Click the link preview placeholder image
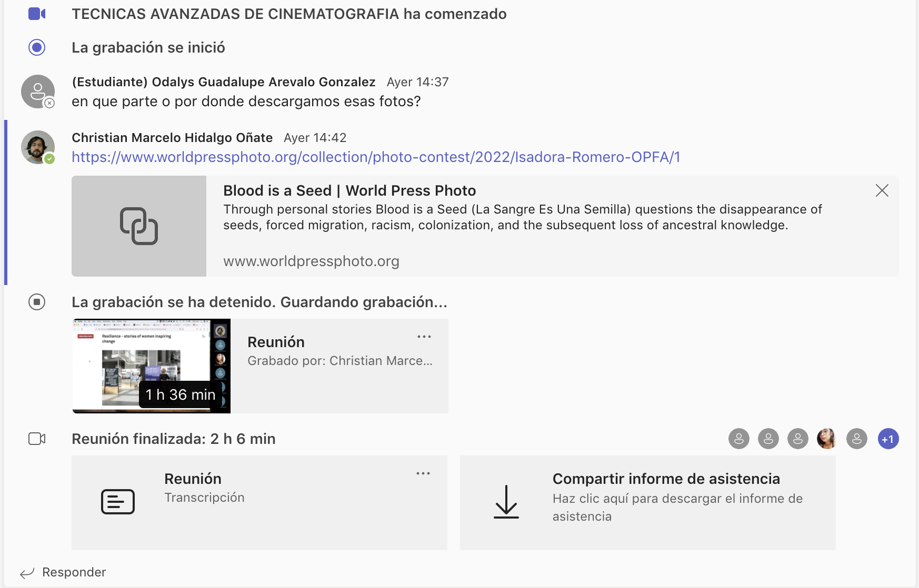 pyautogui.click(x=139, y=226)
